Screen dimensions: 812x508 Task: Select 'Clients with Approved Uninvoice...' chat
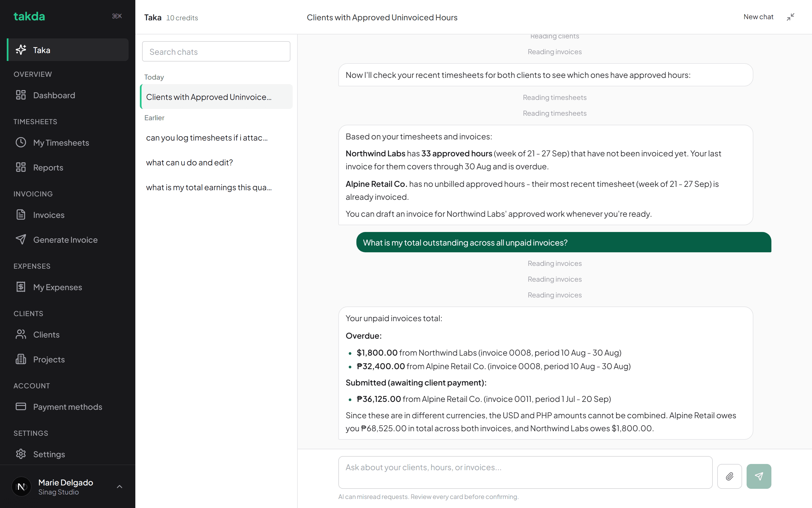click(x=216, y=97)
